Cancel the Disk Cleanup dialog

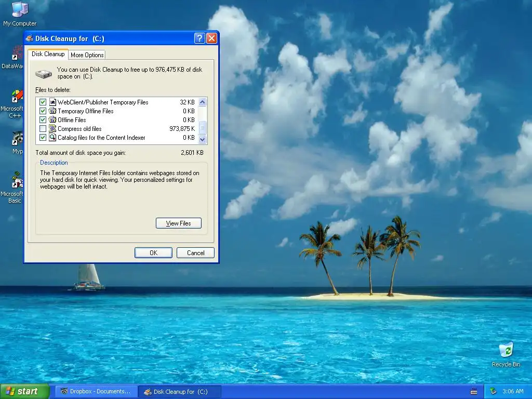tap(195, 253)
